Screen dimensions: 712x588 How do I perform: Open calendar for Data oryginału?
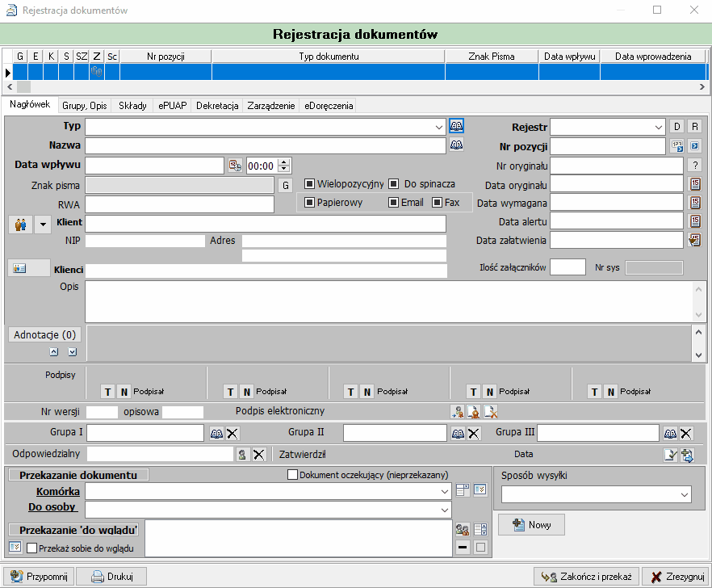(x=695, y=184)
